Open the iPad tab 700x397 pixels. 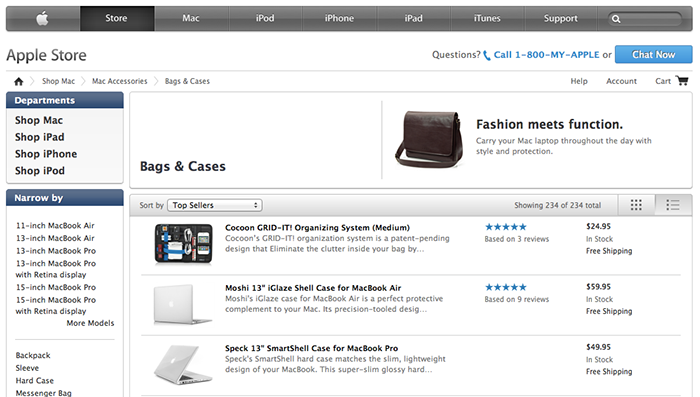coord(413,18)
